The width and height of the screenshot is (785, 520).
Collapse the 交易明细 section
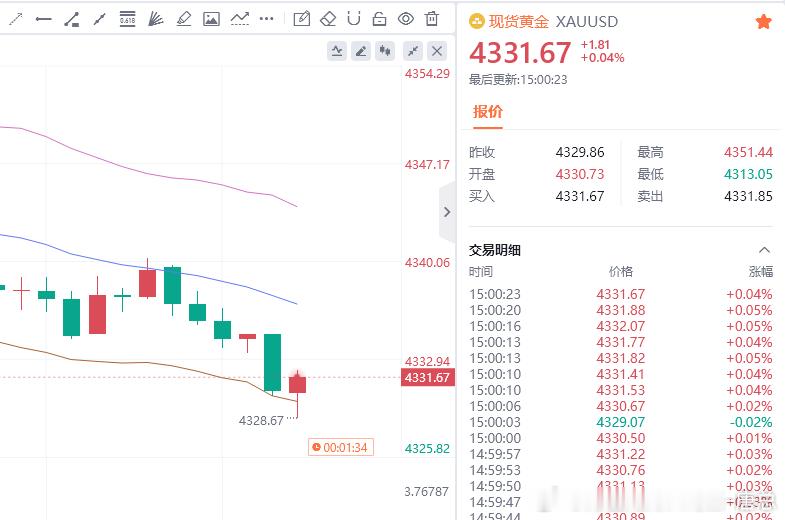pyautogui.click(x=764, y=250)
